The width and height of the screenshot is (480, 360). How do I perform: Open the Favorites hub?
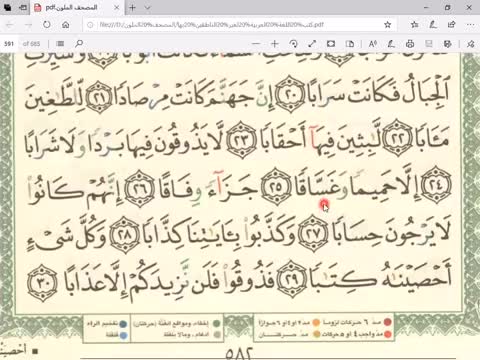414,24
